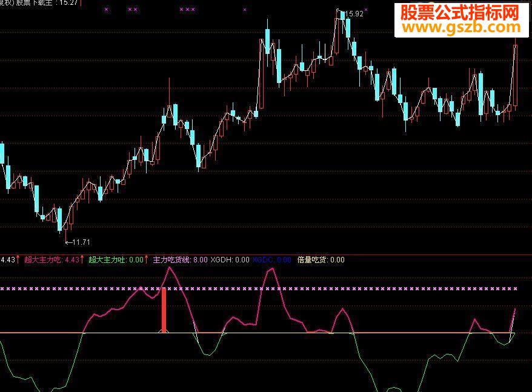The image size is (532, 392).
Task: Click the XGDH: 0.00 value label
Action: click(x=230, y=260)
